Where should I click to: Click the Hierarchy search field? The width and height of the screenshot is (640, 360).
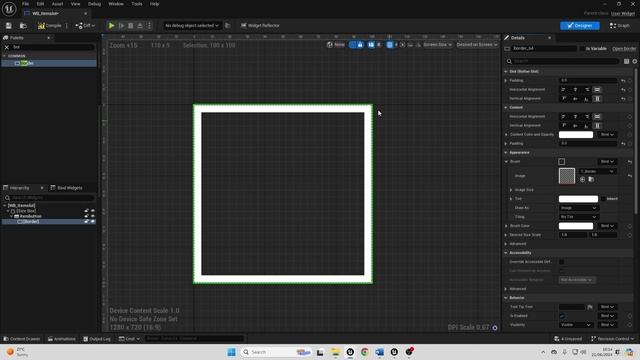[49, 198]
